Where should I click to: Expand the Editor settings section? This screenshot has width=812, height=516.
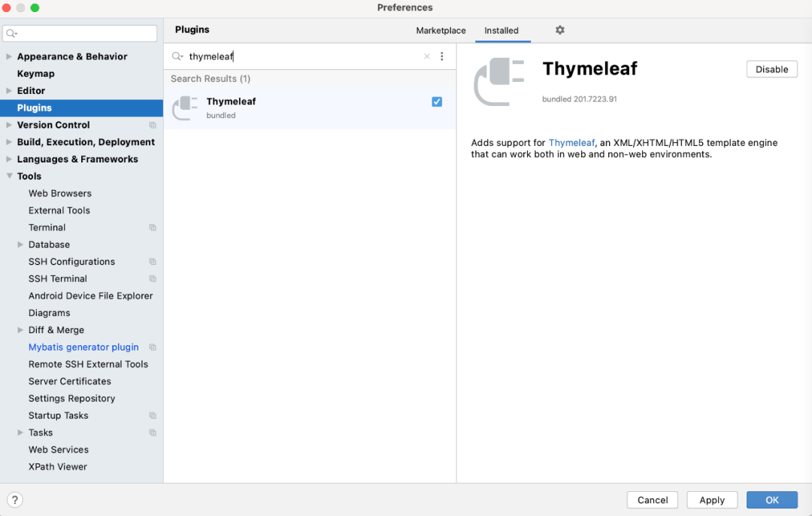[x=9, y=91]
